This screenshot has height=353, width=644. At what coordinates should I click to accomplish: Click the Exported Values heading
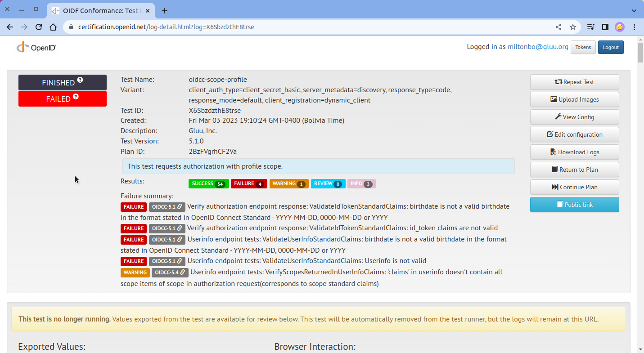pos(52,347)
